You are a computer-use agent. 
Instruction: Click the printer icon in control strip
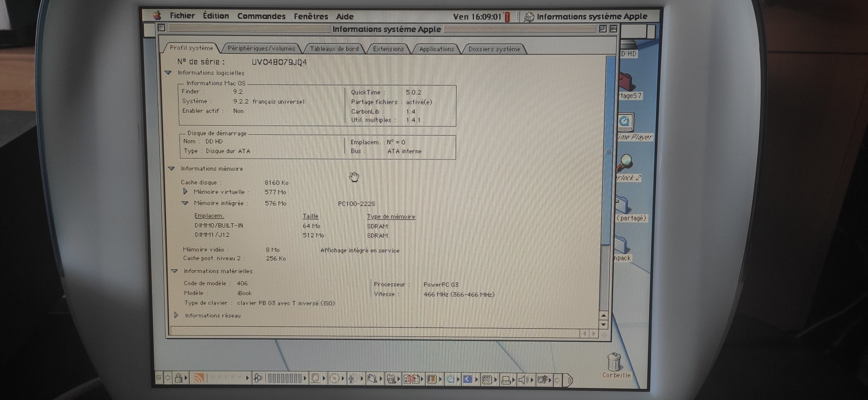[x=506, y=380]
